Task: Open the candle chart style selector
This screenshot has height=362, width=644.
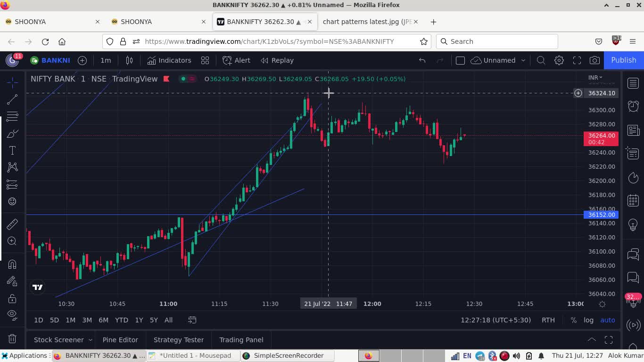Action: coord(129,60)
